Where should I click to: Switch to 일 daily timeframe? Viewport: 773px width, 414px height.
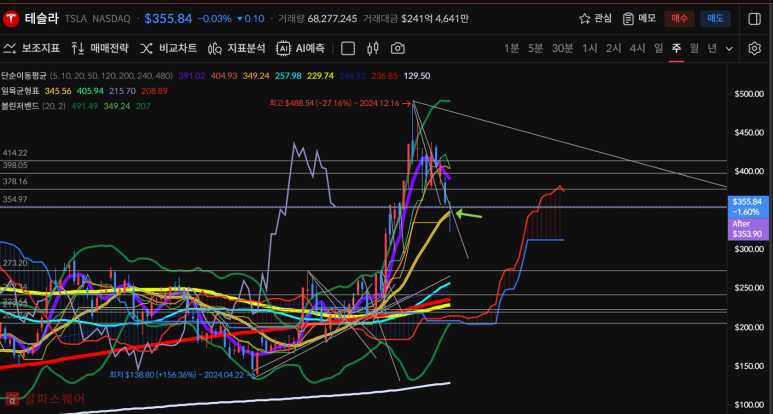(x=658, y=48)
